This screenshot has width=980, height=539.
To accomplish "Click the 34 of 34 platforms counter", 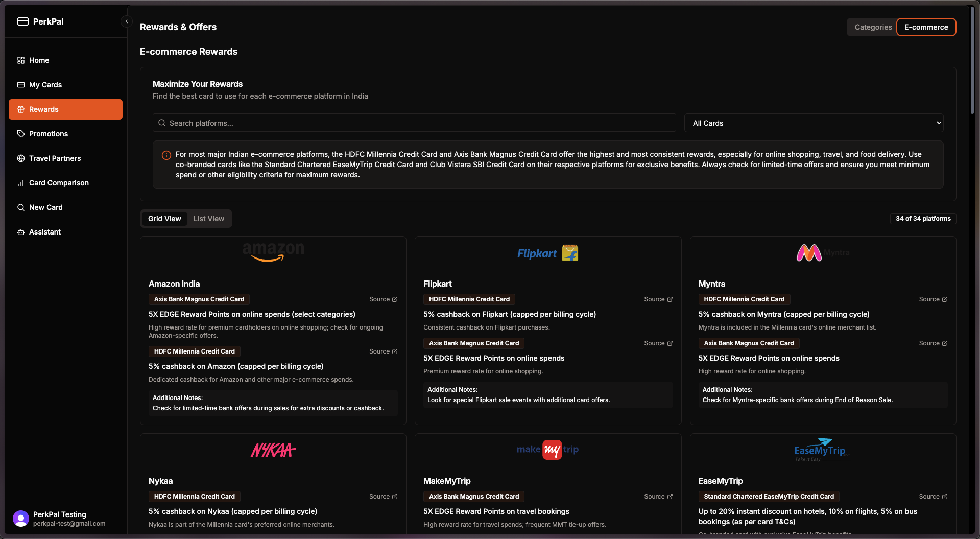I will (x=923, y=219).
